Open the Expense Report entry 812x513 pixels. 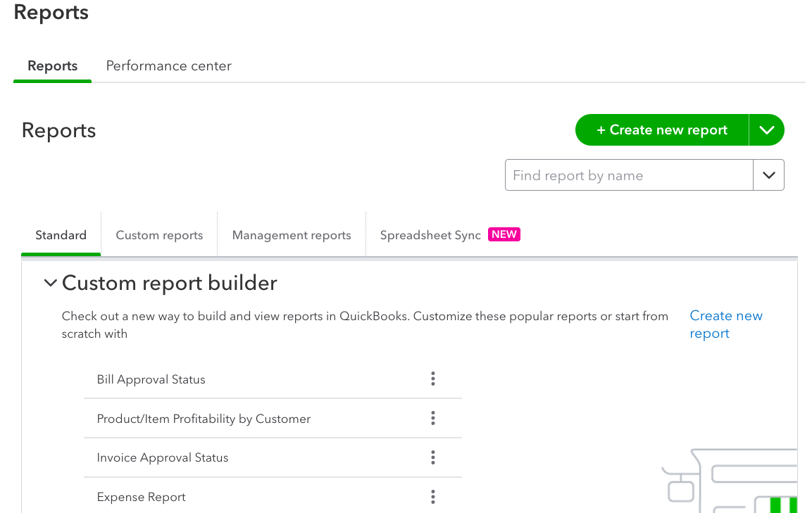(142, 497)
